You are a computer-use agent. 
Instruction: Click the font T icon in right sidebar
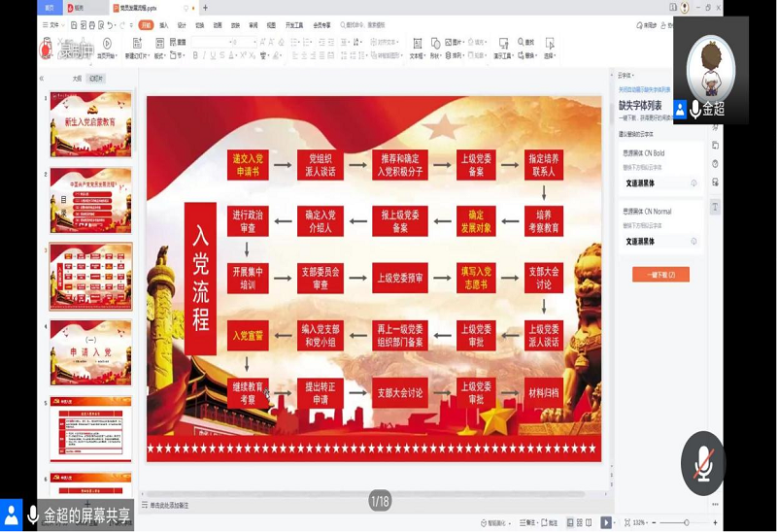click(x=715, y=207)
